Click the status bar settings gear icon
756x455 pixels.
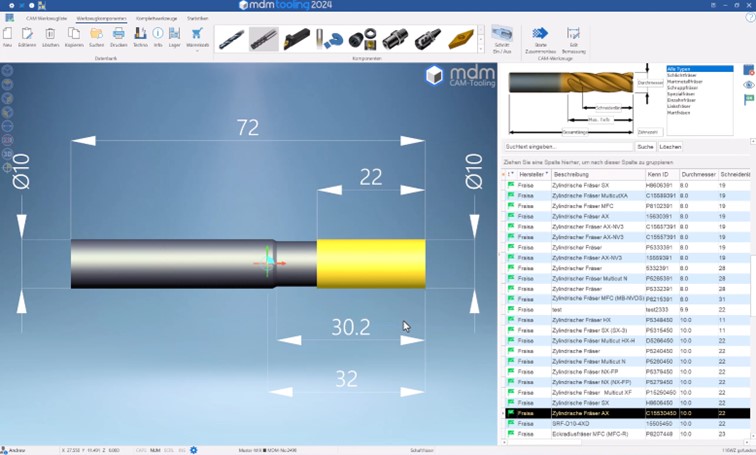194,450
